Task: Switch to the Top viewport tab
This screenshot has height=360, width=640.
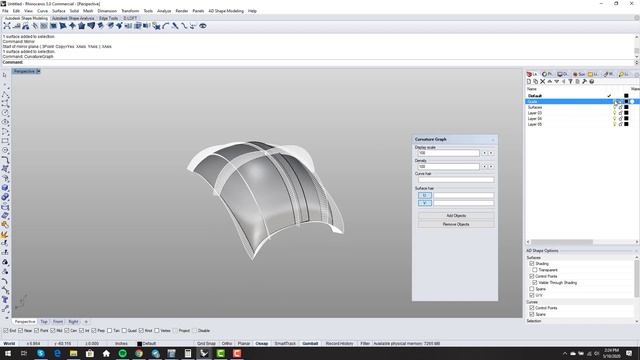Action: click(44, 322)
